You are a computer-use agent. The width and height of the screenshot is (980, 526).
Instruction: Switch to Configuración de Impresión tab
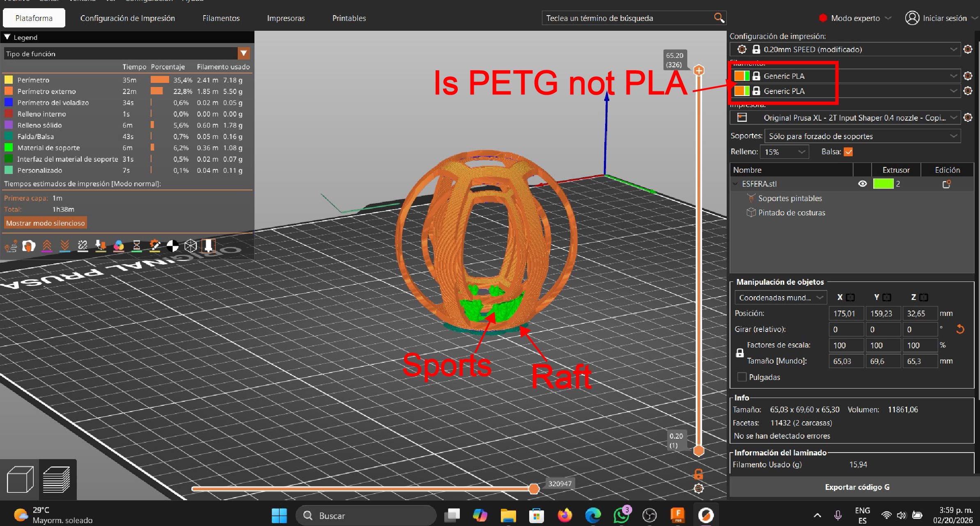(x=127, y=18)
